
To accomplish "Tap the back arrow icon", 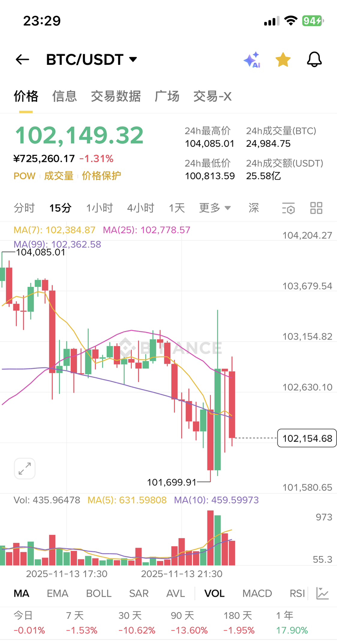I will (22, 60).
